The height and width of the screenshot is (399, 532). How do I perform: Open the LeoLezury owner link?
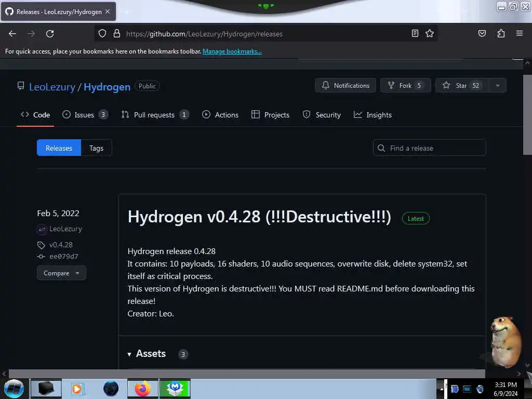[52, 87]
